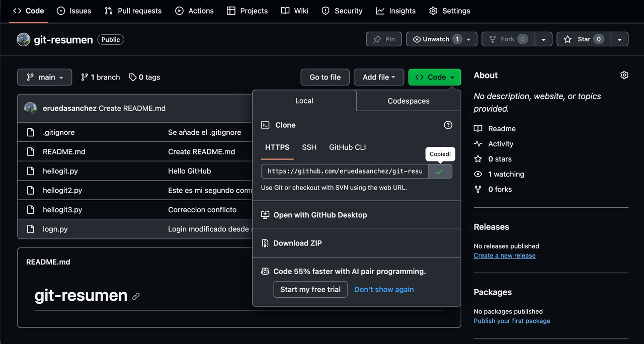The height and width of the screenshot is (344, 644).
Task: Click the clone URL text field
Action: pyautogui.click(x=345, y=171)
